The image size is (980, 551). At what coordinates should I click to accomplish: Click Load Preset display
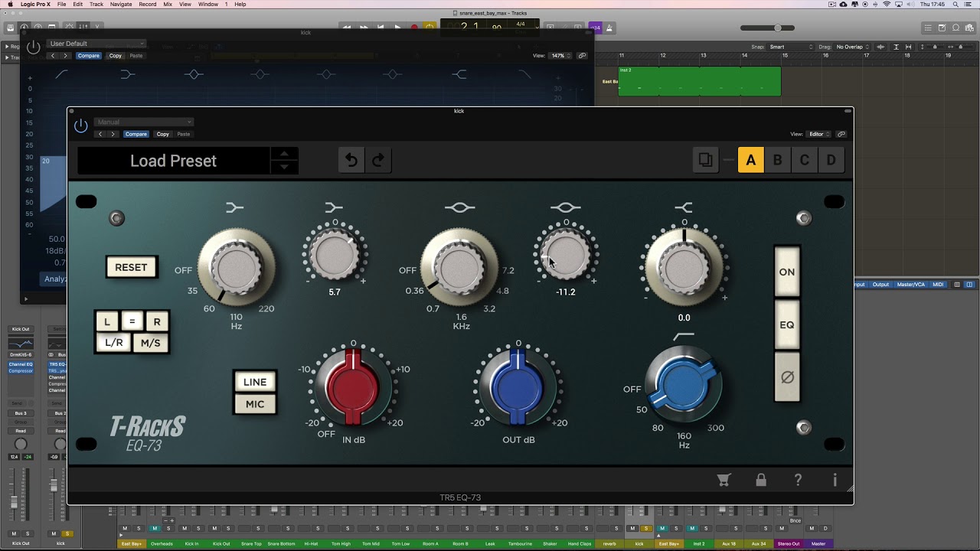[174, 161]
